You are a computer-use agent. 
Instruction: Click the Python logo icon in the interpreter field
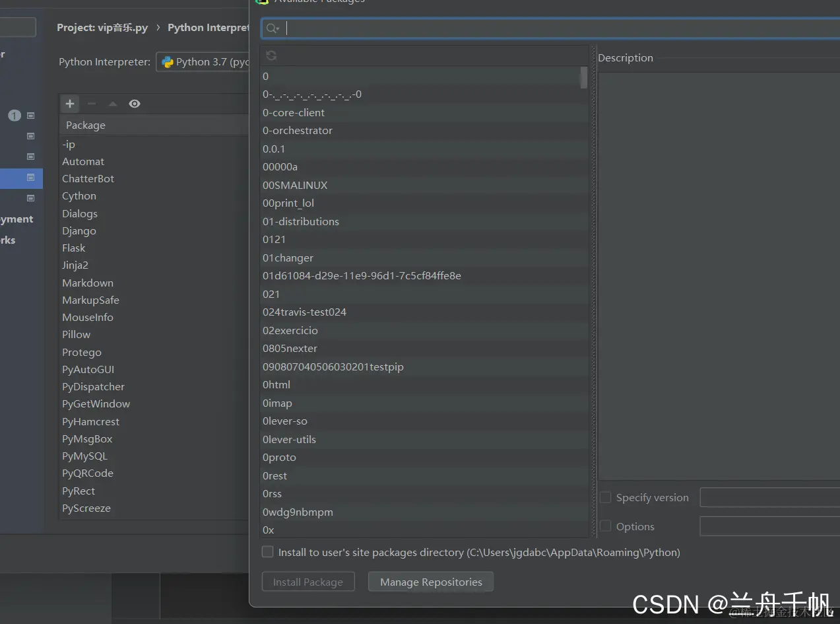(x=168, y=62)
